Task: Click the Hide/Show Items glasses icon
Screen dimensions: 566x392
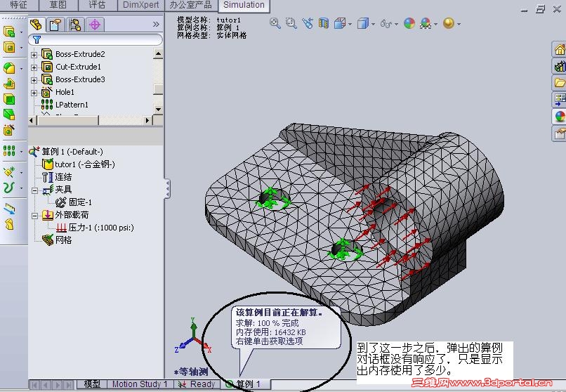Action: coord(386,24)
